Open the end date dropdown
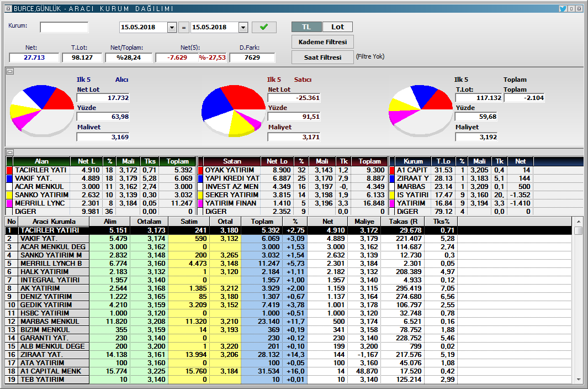588x389 pixels. [243, 28]
